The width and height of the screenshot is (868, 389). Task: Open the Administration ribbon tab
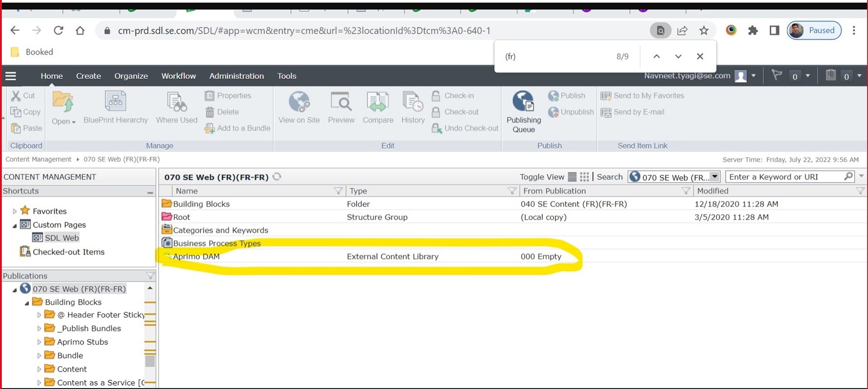[x=236, y=76]
